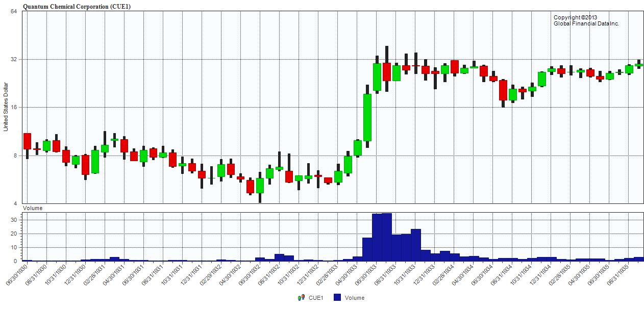This screenshot has height=310, width=644.
Task: Select the Volume legend text label
Action: pyautogui.click(x=355, y=298)
